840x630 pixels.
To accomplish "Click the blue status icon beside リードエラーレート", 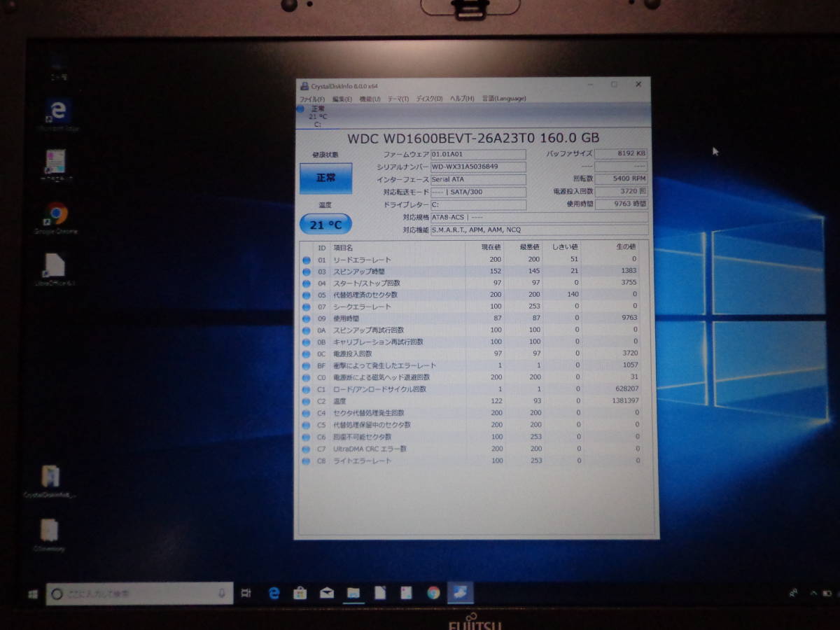I will [307, 260].
